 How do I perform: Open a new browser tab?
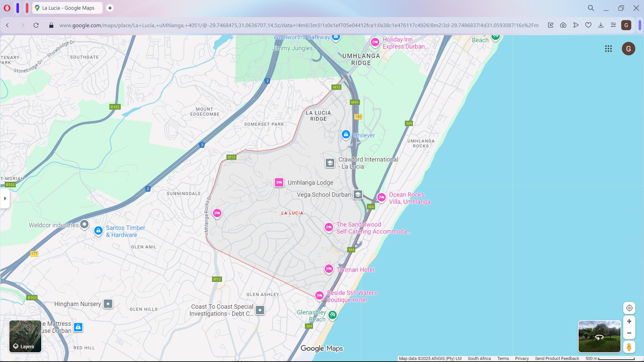coord(110,8)
